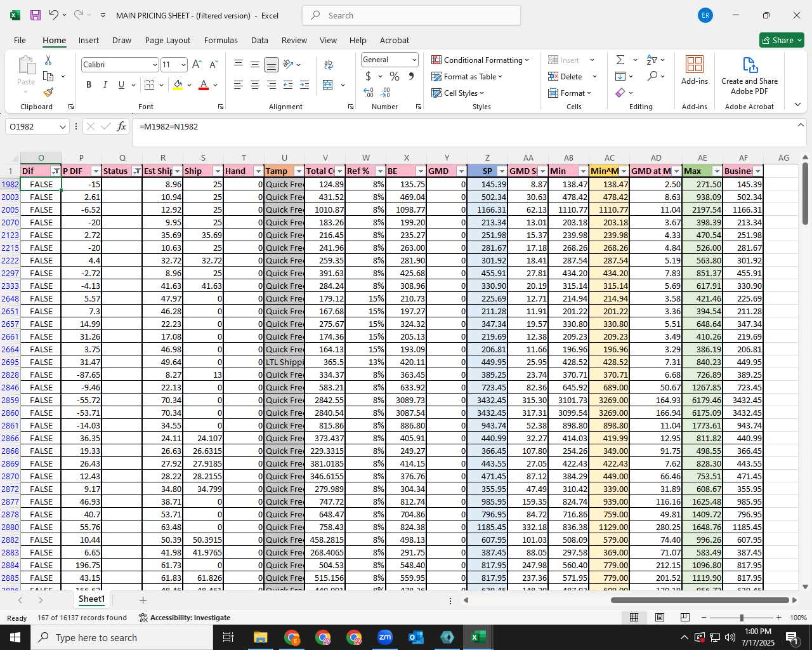Click Decrease Decimal icon
Viewport: 812px width, 650px height.
(386, 93)
